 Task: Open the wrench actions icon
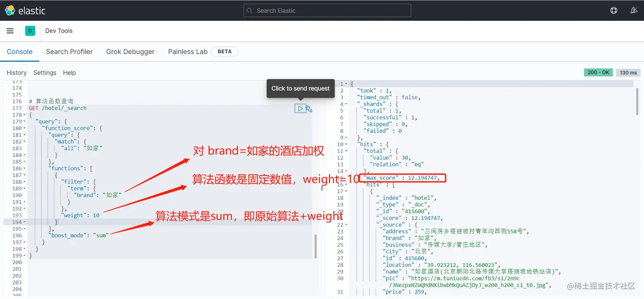[309, 109]
